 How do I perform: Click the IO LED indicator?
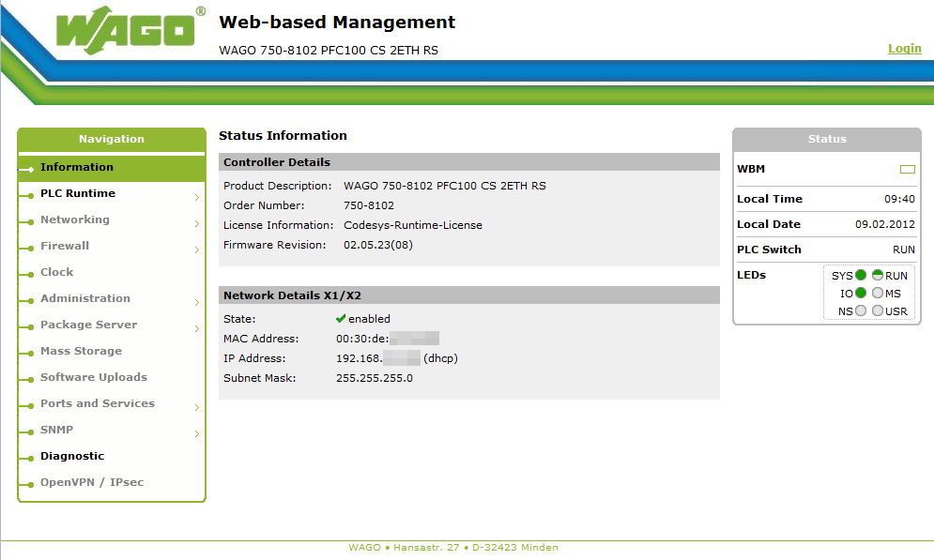[861, 293]
